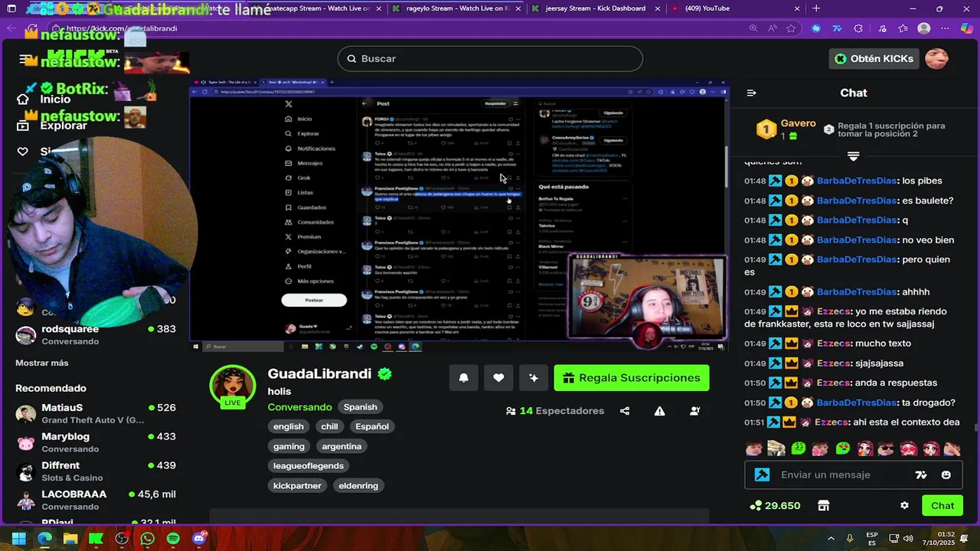Click the 29.650 channel points balance

point(775,506)
